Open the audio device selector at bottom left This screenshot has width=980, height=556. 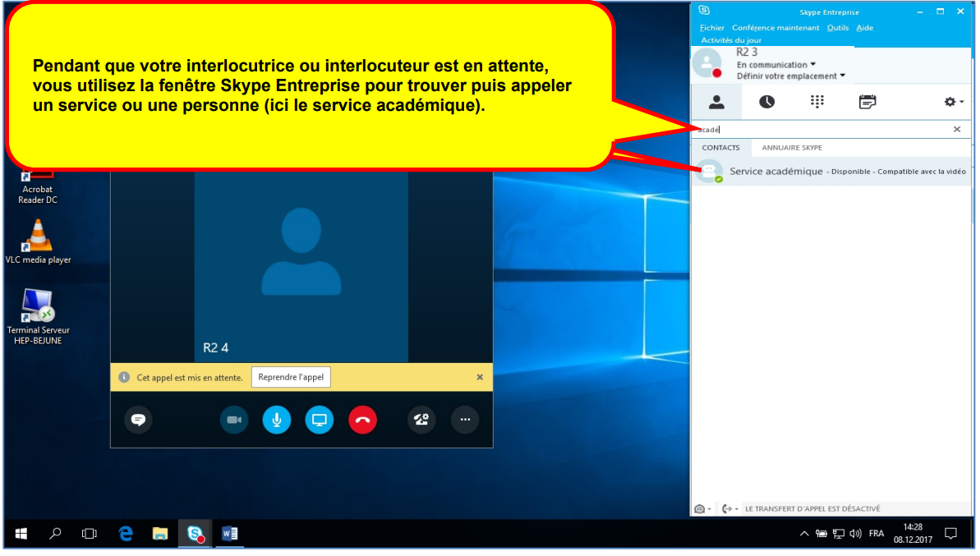tap(702, 509)
